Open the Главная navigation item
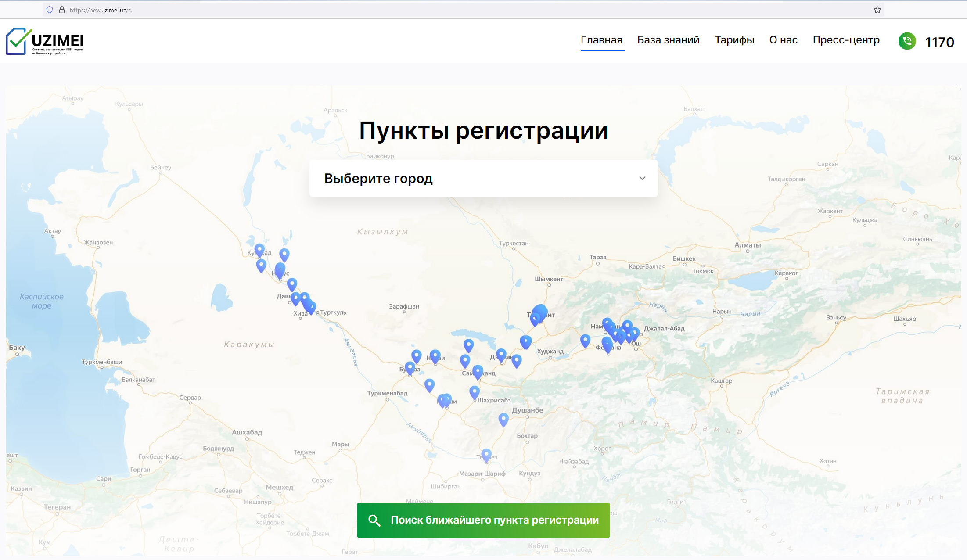Screen dimensions: 967x560 click(x=601, y=40)
